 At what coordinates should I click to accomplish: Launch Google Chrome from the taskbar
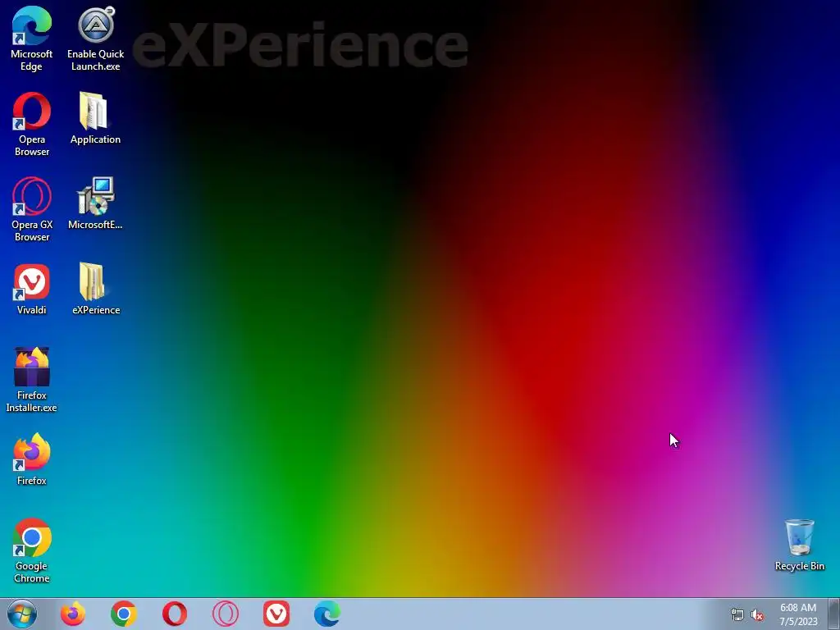coord(124,614)
